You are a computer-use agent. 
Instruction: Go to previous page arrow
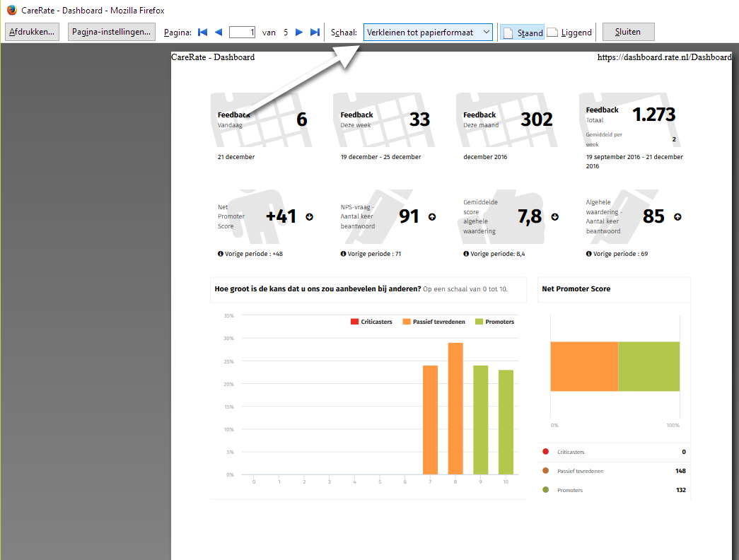click(x=219, y=32)
